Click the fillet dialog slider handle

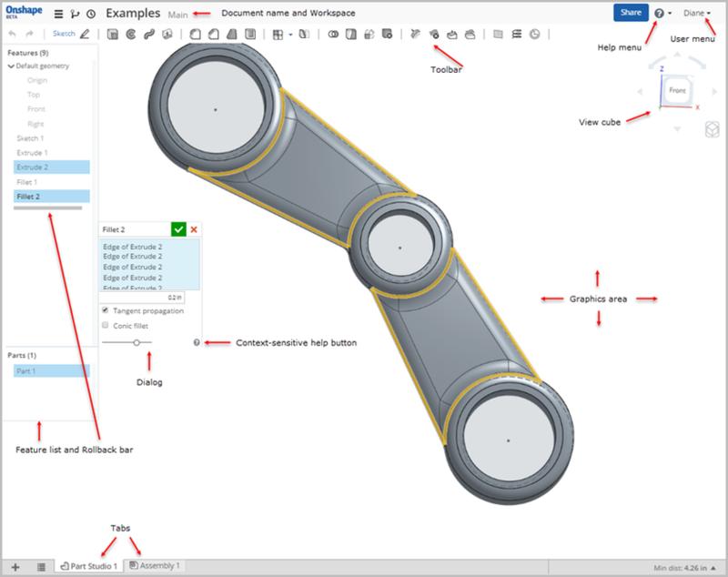click(136, 342)
